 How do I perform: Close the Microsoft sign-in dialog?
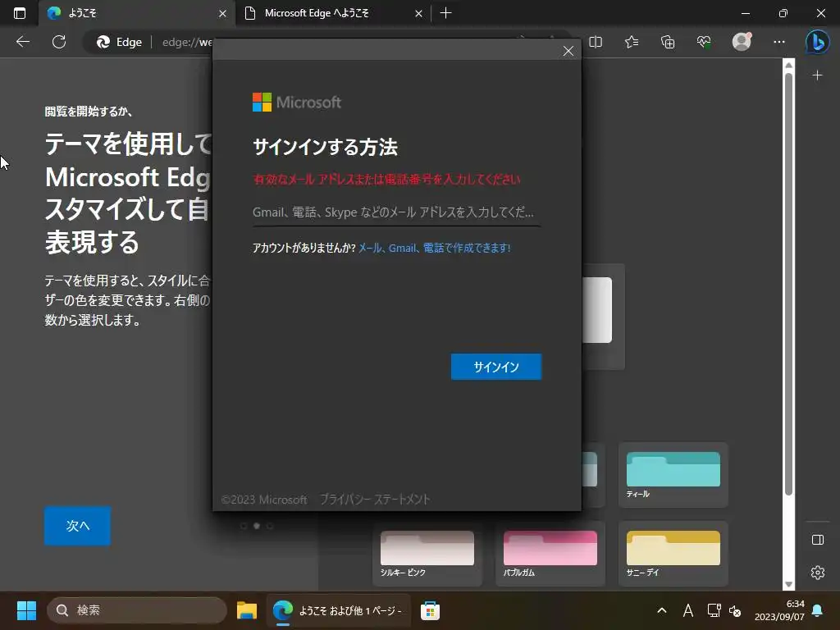click(x=568, y=51)
